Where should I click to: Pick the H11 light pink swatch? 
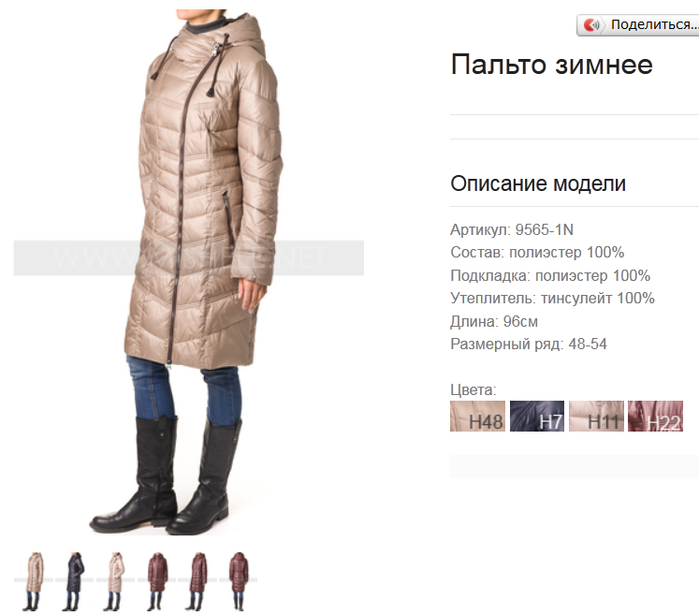pyautogui.click(x=596, y=417)
